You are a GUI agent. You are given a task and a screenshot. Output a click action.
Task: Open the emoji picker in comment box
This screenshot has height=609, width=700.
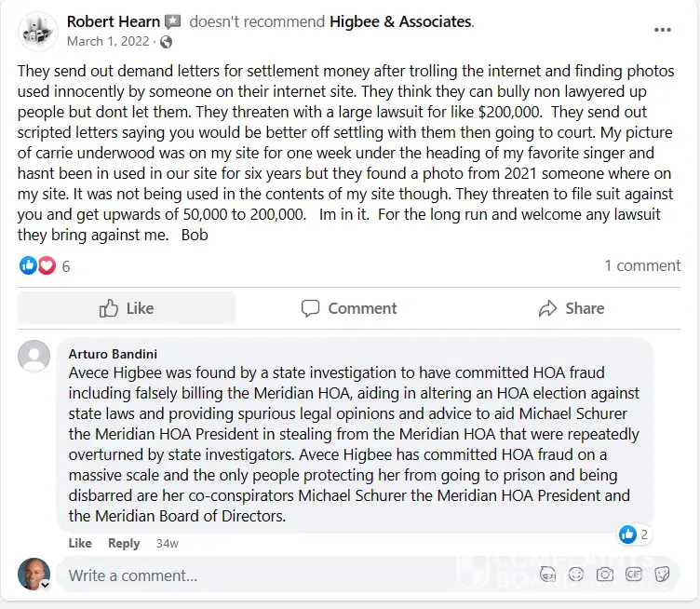pos(574,575)
